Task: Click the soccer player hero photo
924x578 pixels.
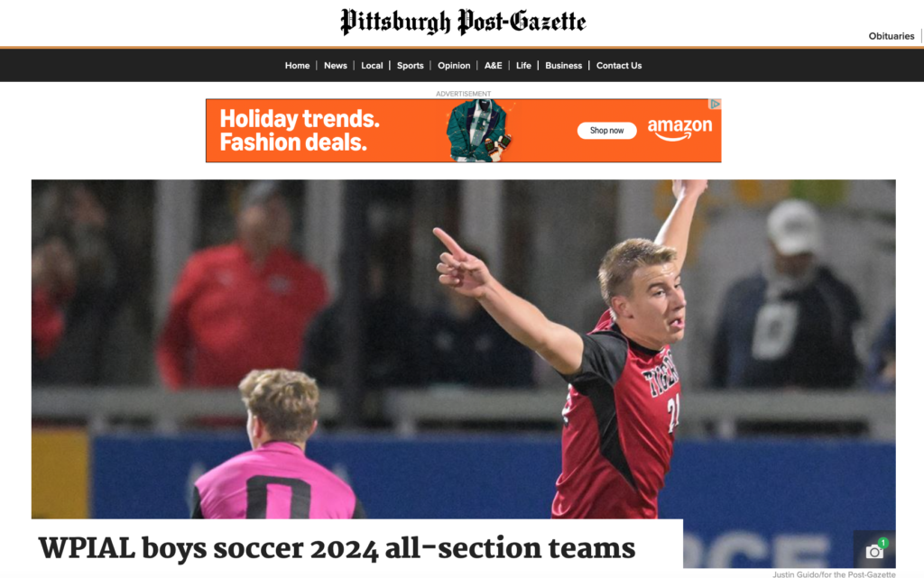Action: tap(463, 349)
